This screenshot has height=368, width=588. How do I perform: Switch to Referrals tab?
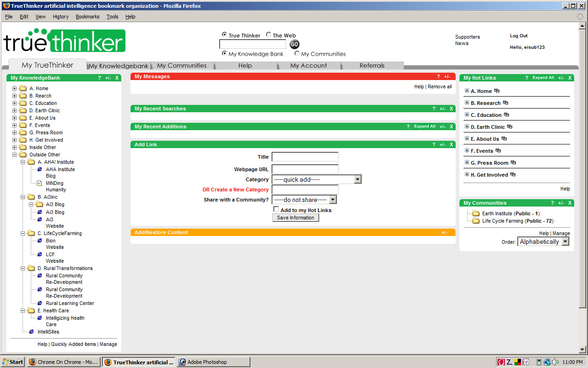point(372,66)
